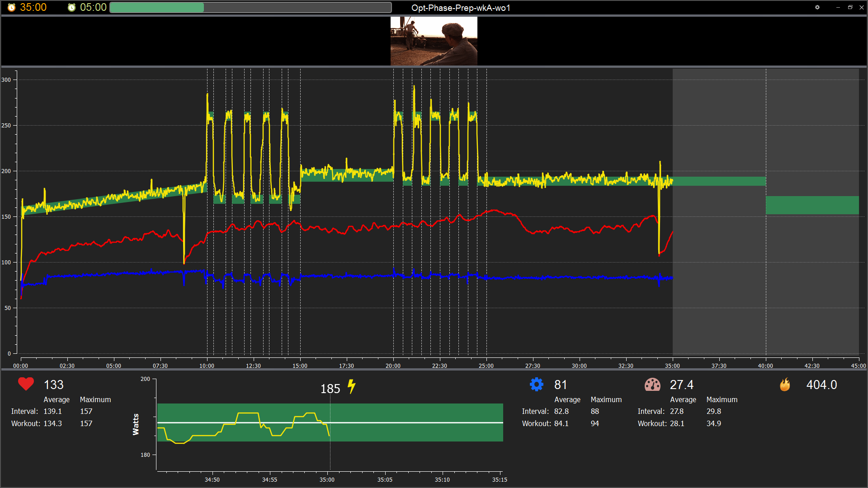Click the speedometer speed icon
The width and height of the screenshot is (868, 488).
(x=652, y=385)
